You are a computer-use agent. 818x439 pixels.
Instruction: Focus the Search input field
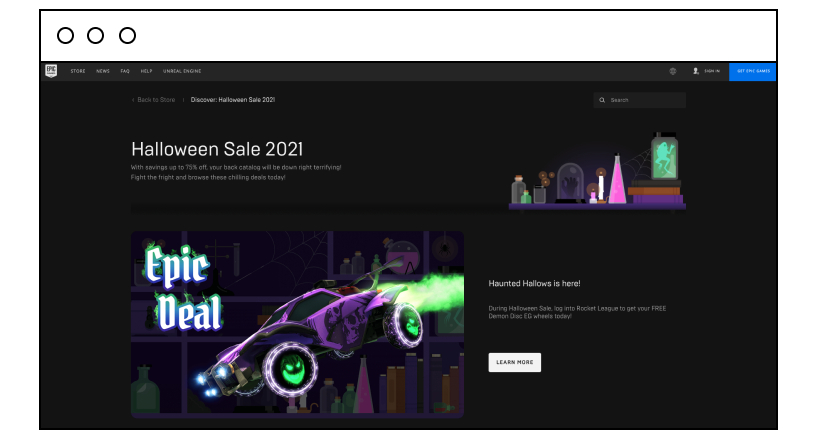pyautogui.click(x=639, y=100)
